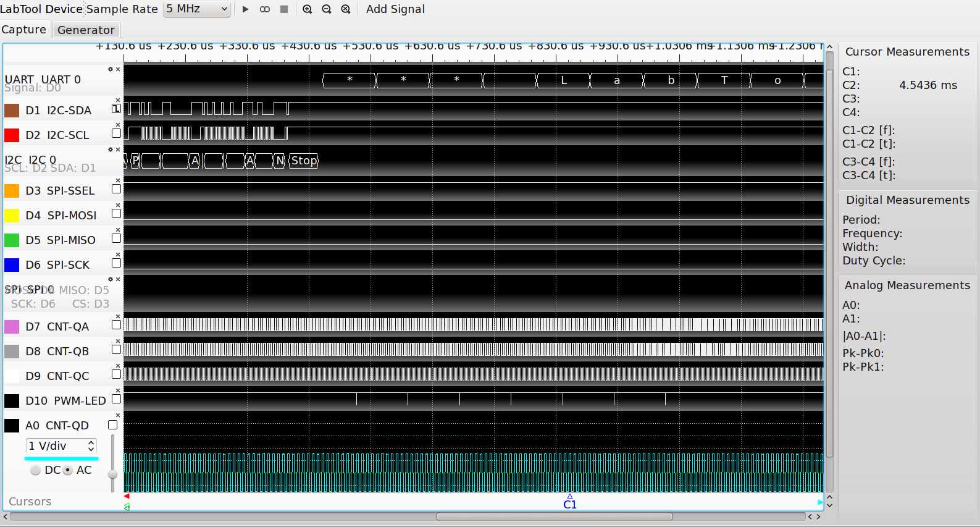Toggle D3 SPI-SSEL trigger box
The height and width of the screenshot is (527, 980).
(x=116, y=189)
